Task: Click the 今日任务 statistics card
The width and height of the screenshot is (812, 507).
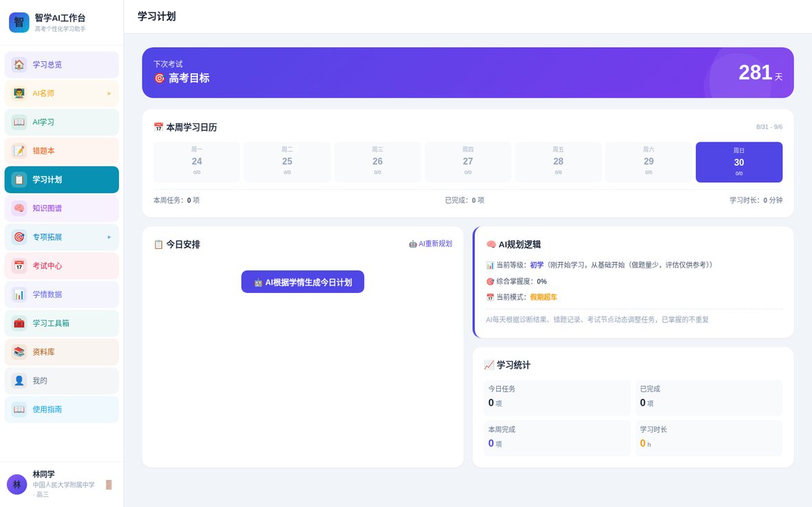Action: (x=557, y=397)
